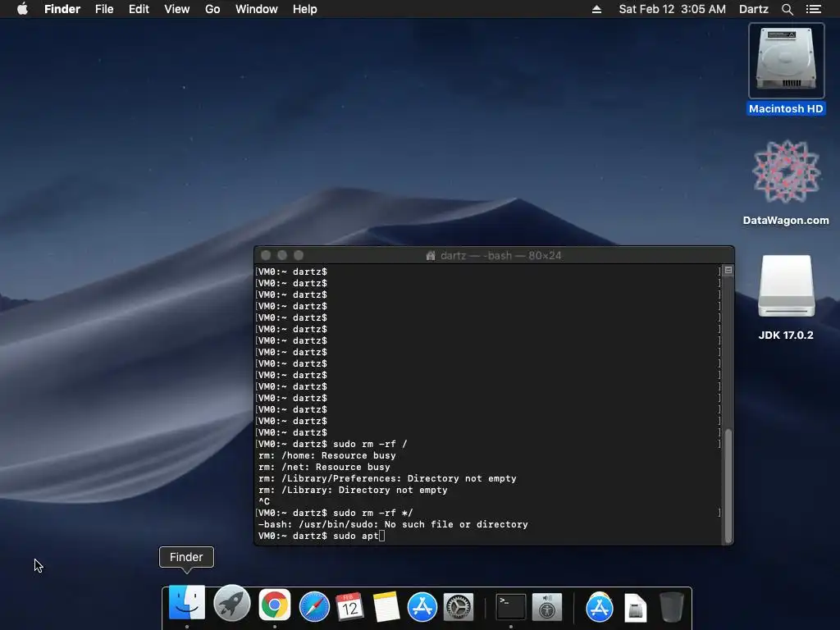Open System Preferences gear in Dock
The image size is (840, 630).
click(x=459, y=607)
